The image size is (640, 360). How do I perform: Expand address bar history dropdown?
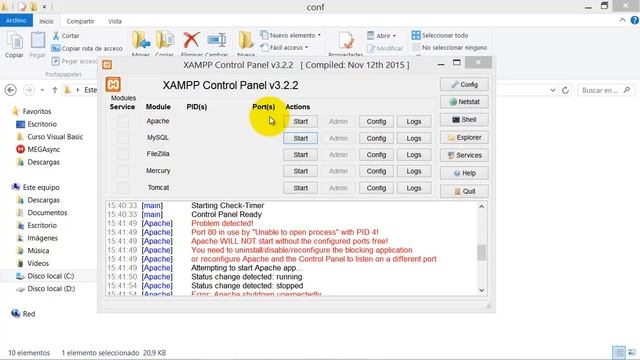coord(553,90)
